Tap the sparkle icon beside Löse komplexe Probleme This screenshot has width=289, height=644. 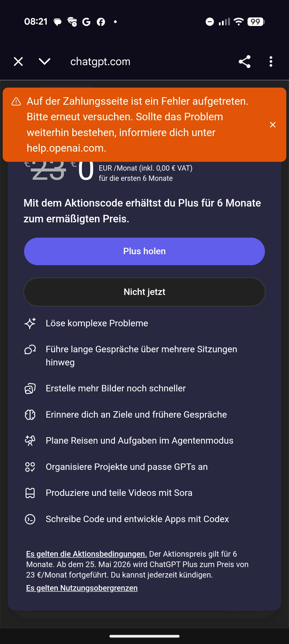coord(30,323)
